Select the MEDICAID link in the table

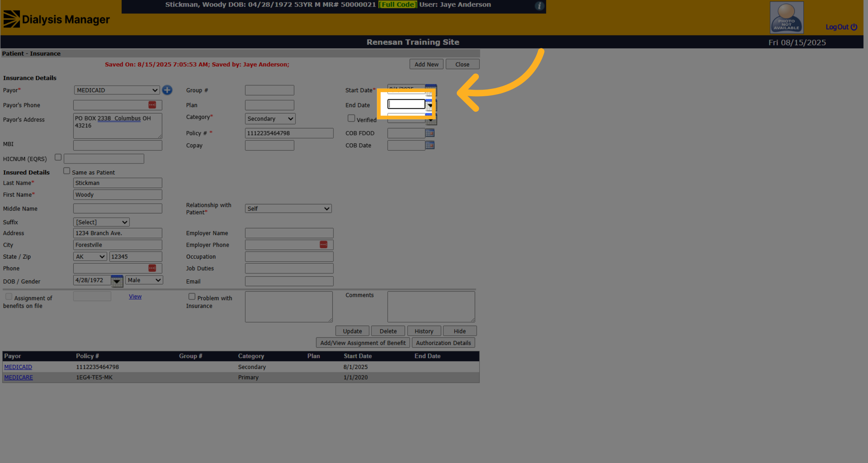click(x=18, y=367)
